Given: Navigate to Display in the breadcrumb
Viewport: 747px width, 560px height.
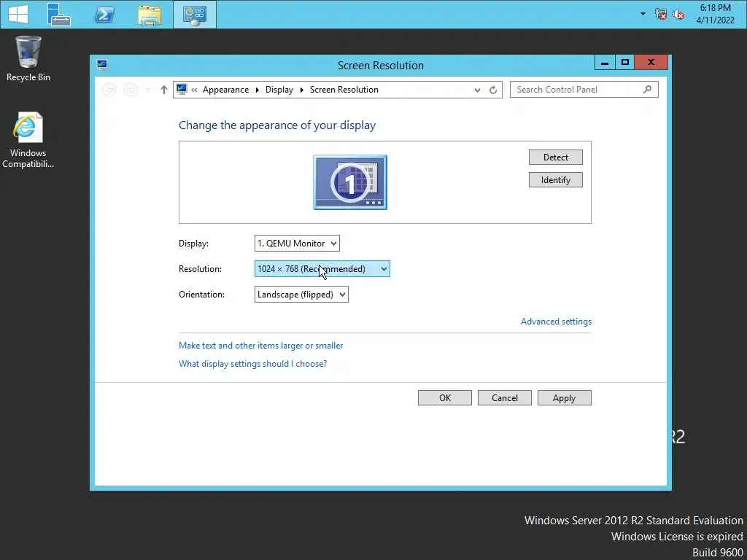Looking at the screenshot, I should 279,90.
